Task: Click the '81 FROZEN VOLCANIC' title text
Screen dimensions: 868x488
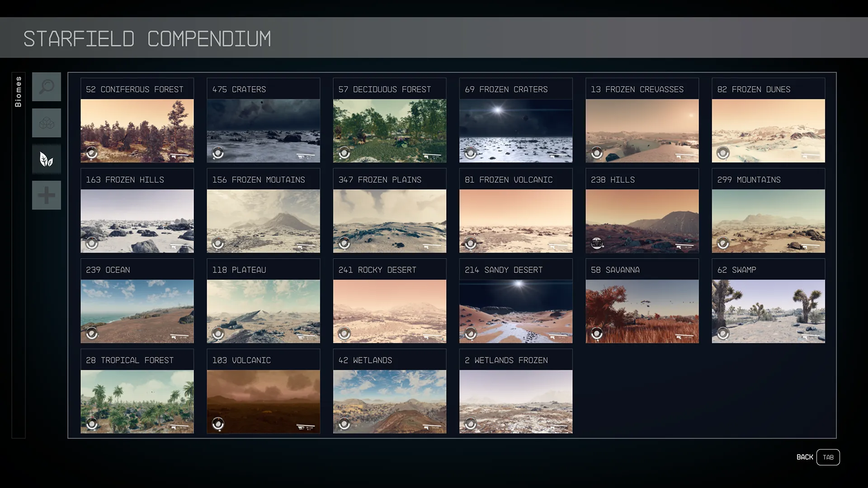Action: tap(509, 180)
